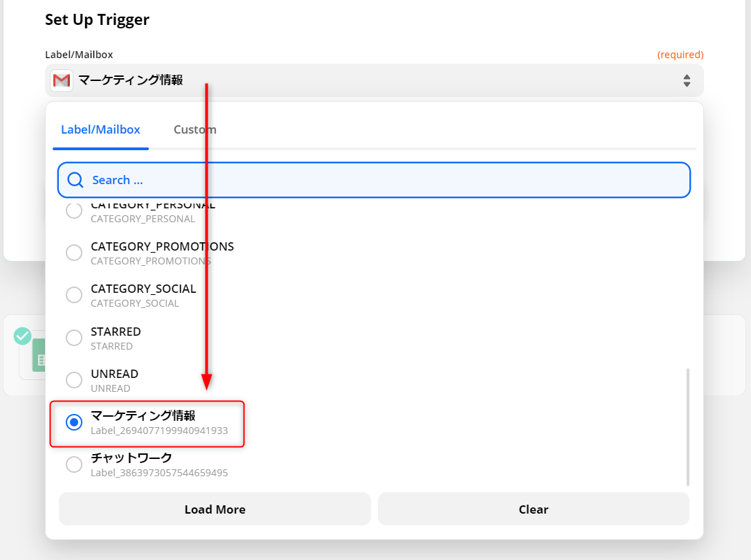Select the CATEGORY_PROMOTIONS radio option

[x=74, y=253]
